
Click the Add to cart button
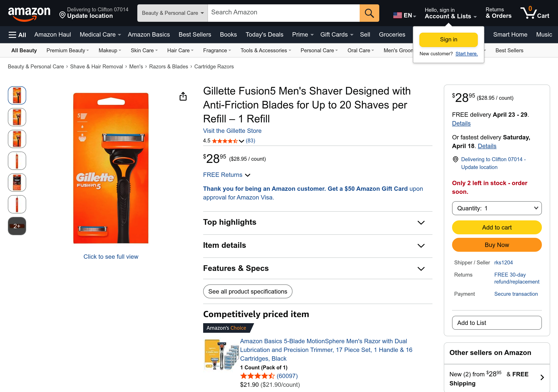pyautogui.click(x=497, y=227)
